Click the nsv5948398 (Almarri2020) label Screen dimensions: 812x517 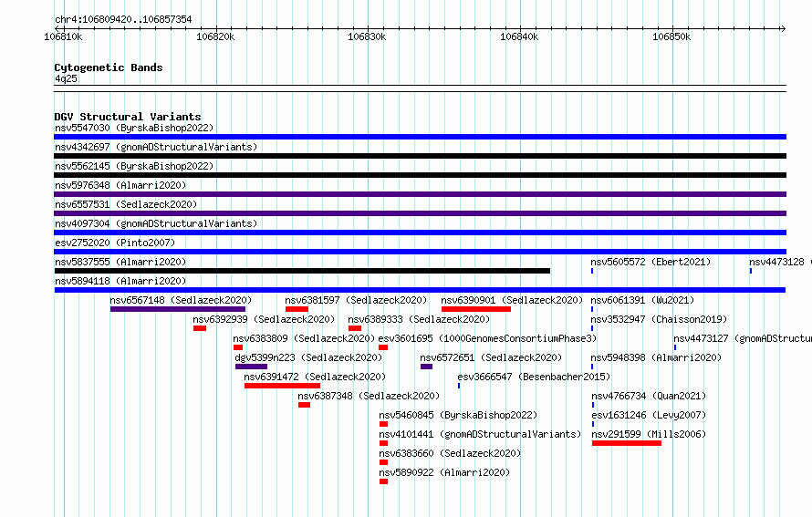[x=656, y=357]
